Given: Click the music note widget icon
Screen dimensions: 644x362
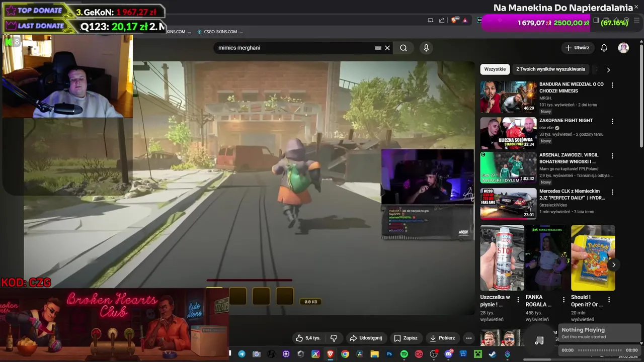Looking at the screenshot, I should (539, 341).
